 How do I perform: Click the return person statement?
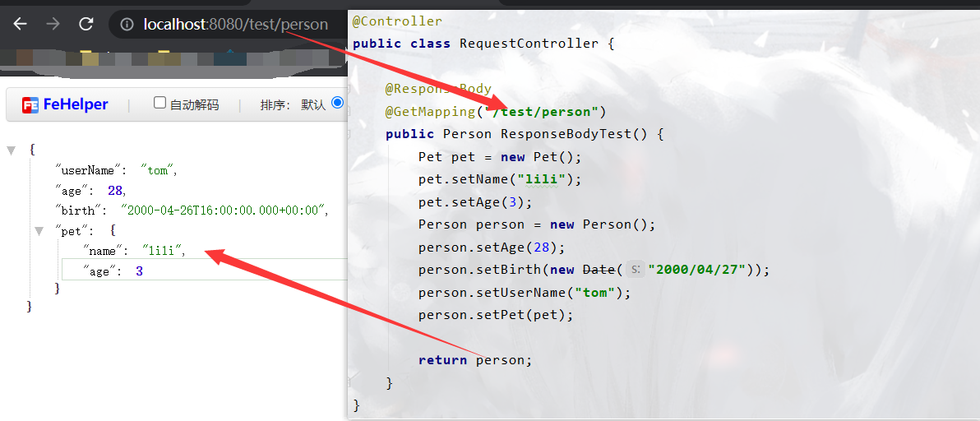[x=475, y=360]
